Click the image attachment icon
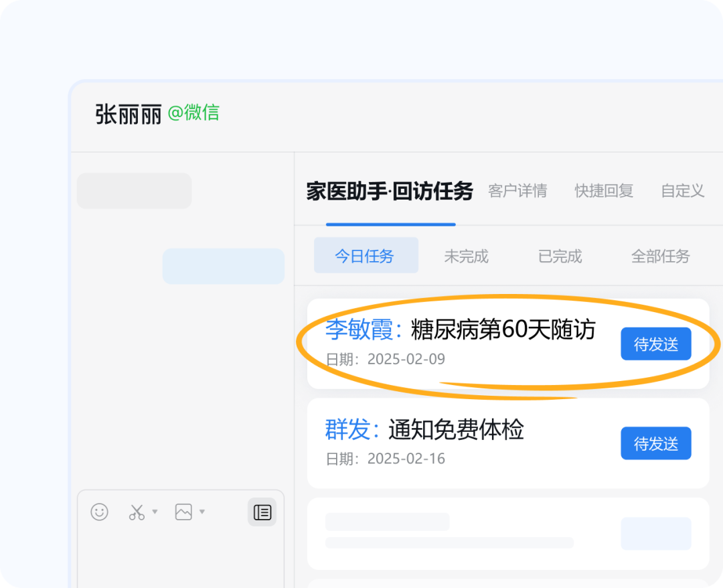 (182, 512)
